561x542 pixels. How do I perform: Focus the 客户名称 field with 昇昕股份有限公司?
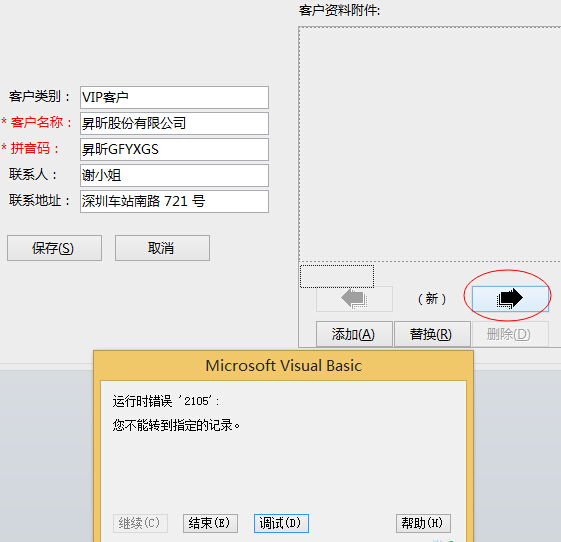174,123
